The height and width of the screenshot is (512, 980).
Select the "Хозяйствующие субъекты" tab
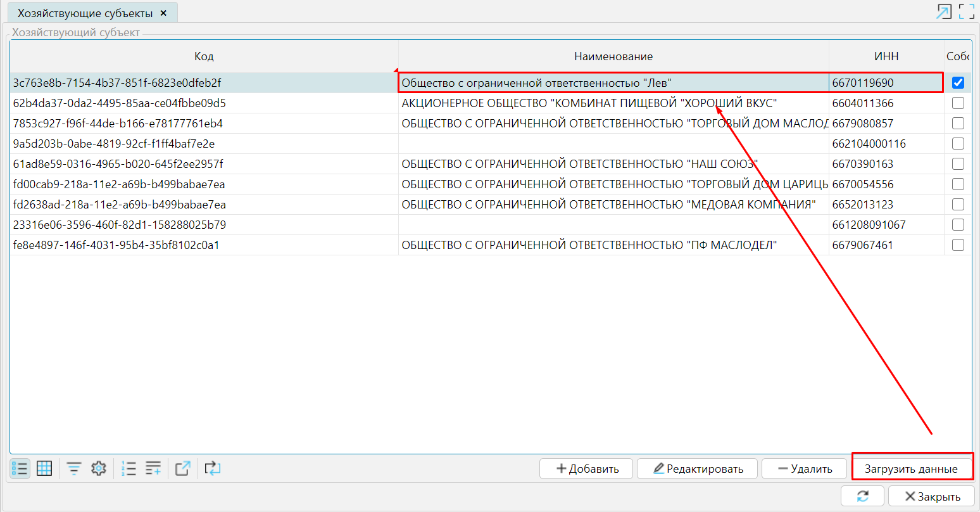click(85, 13)
